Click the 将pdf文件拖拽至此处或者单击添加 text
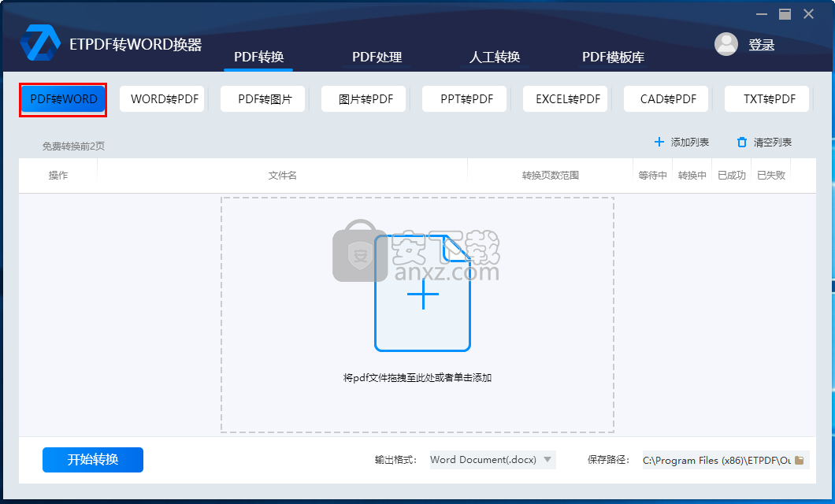This screenshot has width=835, height=504. [x=417, y=378]
